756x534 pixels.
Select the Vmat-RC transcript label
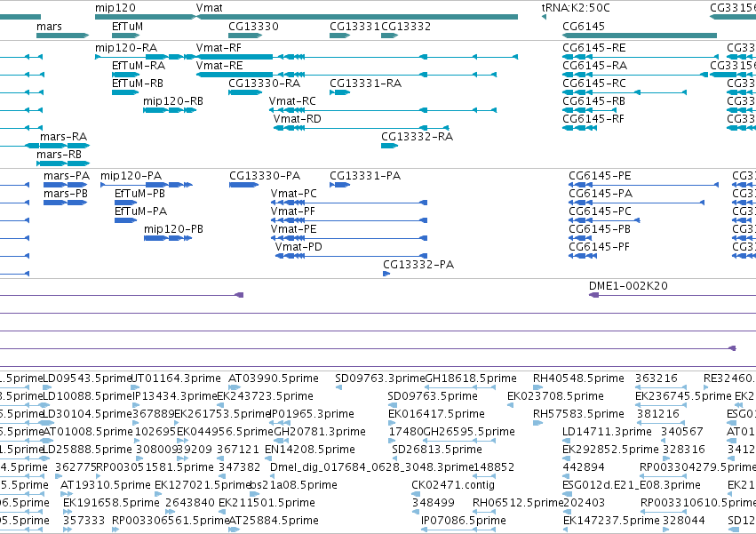pos(292,100)
